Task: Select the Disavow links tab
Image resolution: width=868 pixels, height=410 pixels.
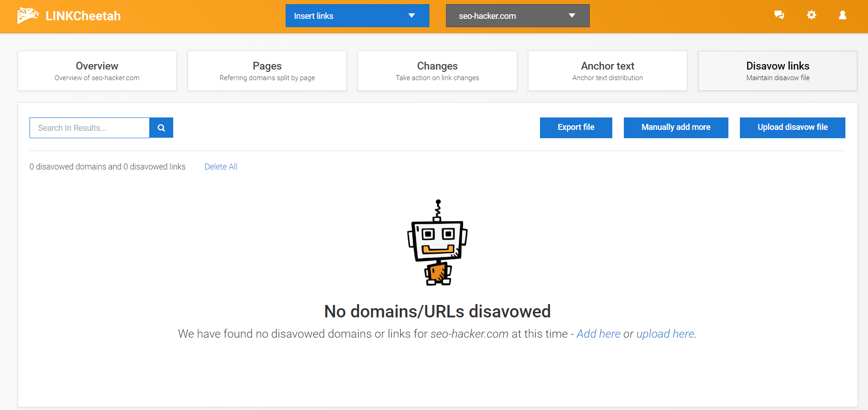Action: point(777,71)
